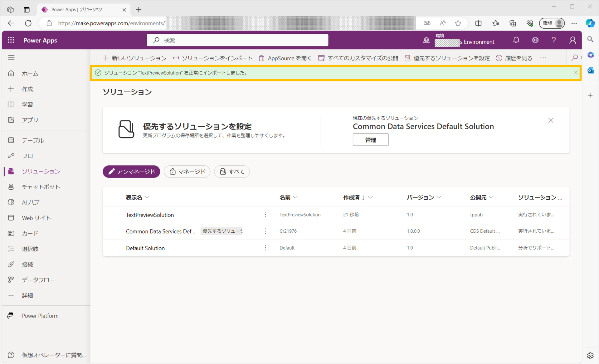Open more actions for Common Data Services row
This screenshot has height=364, width=599.
[x=265, y=231]
